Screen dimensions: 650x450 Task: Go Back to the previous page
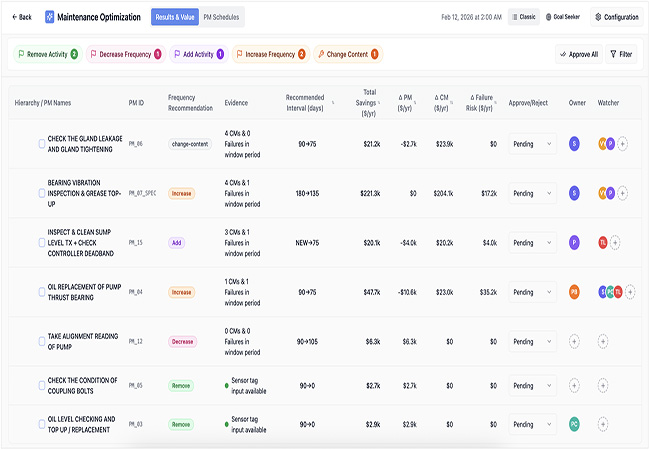tap(22, 17)
